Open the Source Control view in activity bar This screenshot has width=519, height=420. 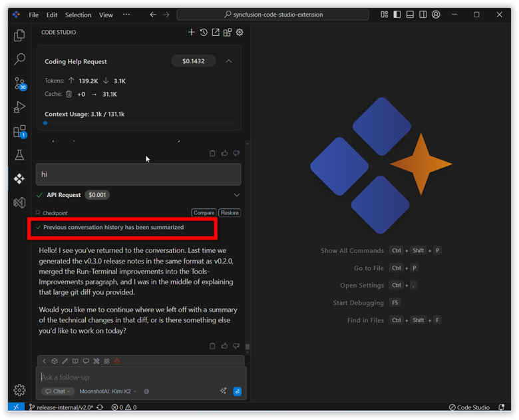pyautogui.click(x=19, y=83)
